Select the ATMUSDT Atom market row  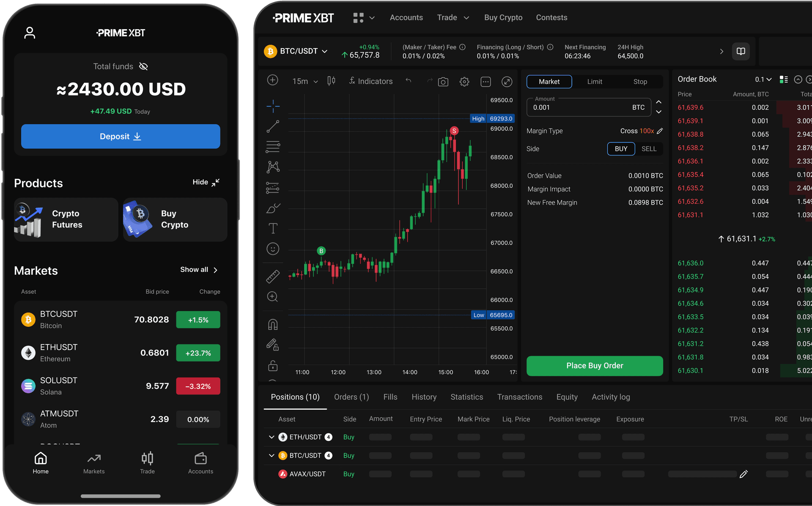[x=121, y=419]
